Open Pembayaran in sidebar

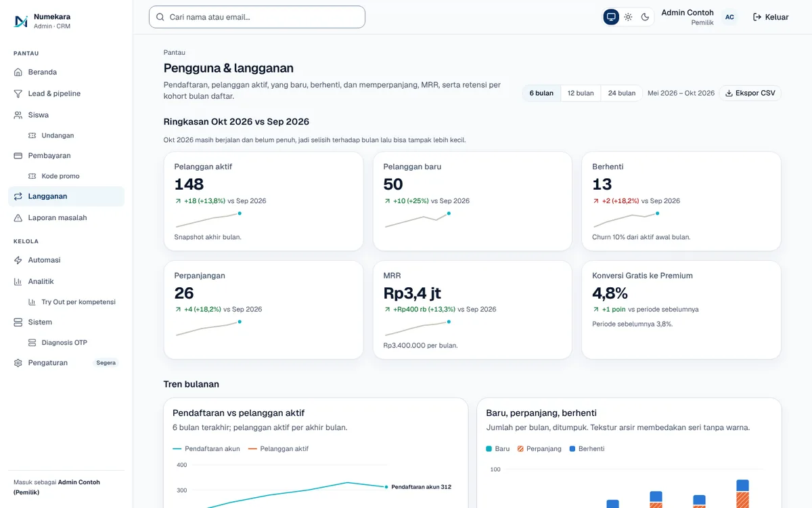click(x=66, y=156)
